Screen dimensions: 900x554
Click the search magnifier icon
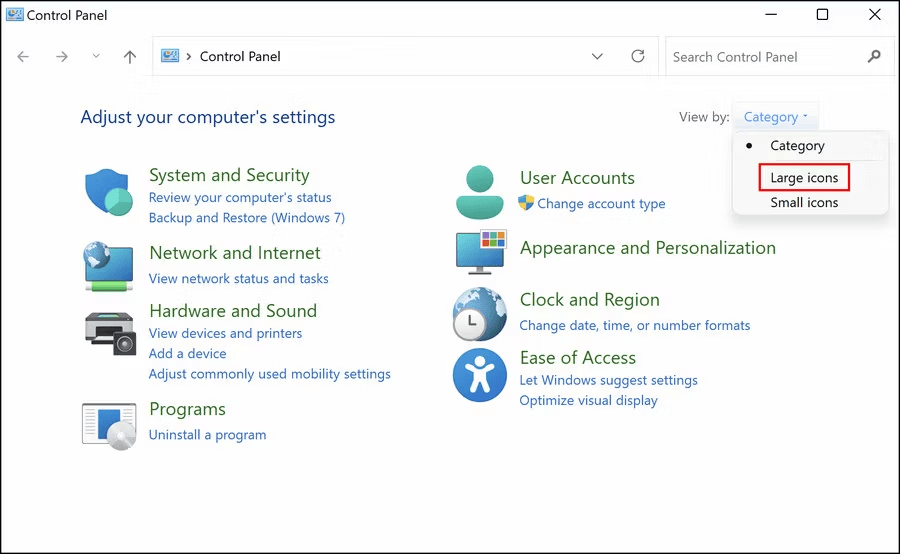coord(874,56)
